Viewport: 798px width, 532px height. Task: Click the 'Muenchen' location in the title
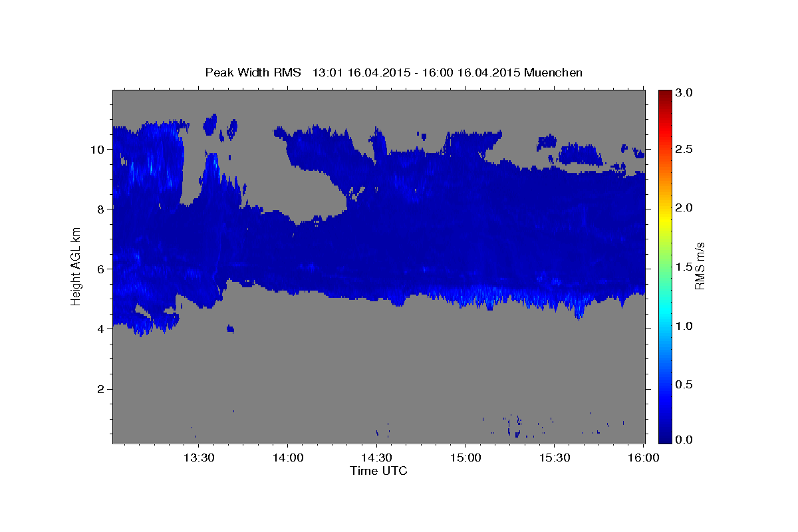[553, 72]
